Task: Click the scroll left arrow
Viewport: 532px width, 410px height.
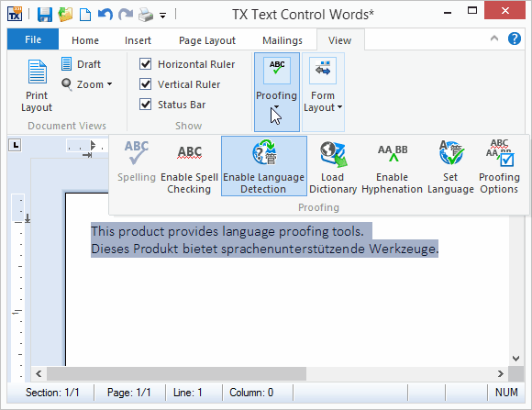Action: point(39,373)
